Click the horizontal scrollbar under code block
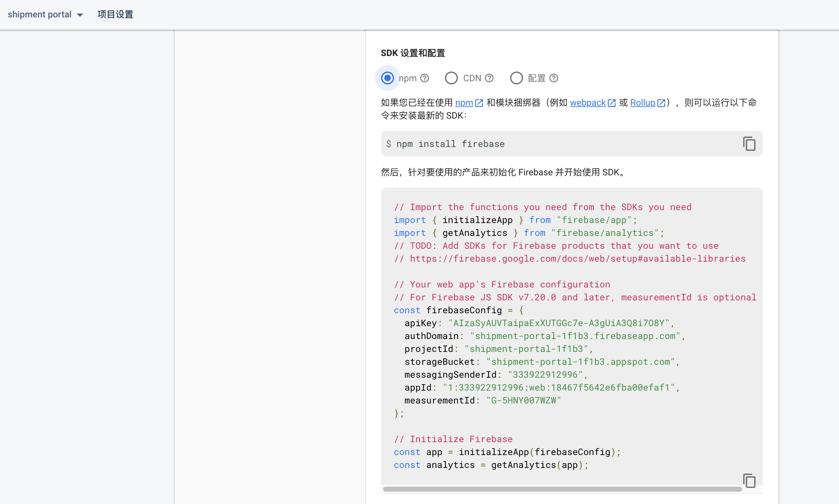Viewport: 839px width, 504px height. click(x=562, y=489)
